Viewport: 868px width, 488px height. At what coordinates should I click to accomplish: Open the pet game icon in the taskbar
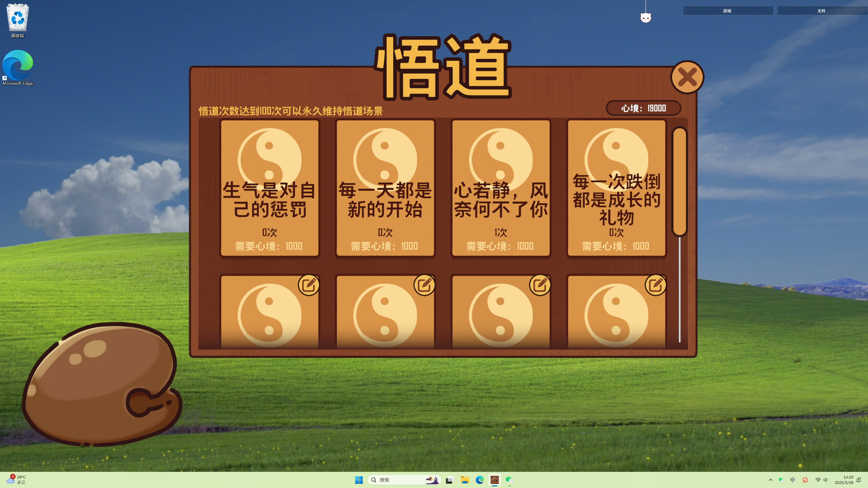pos(495,480)
